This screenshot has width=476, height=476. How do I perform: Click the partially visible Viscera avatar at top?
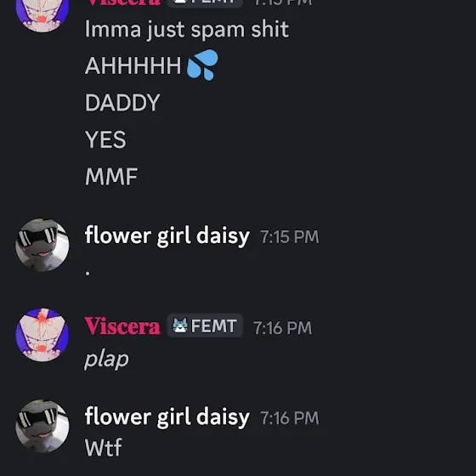point(42,16)
